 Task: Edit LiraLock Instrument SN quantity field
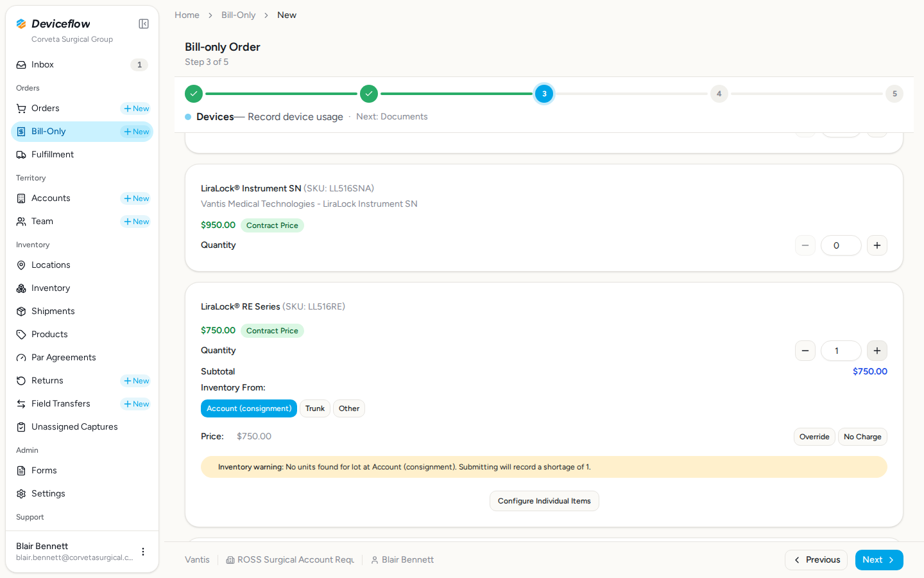841,245
